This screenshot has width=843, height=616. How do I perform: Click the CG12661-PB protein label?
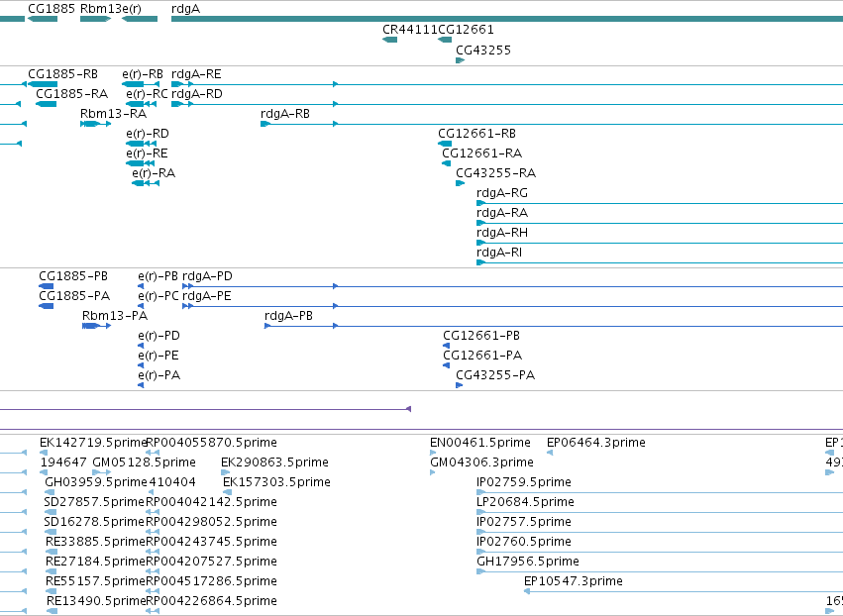click(481, 336)
